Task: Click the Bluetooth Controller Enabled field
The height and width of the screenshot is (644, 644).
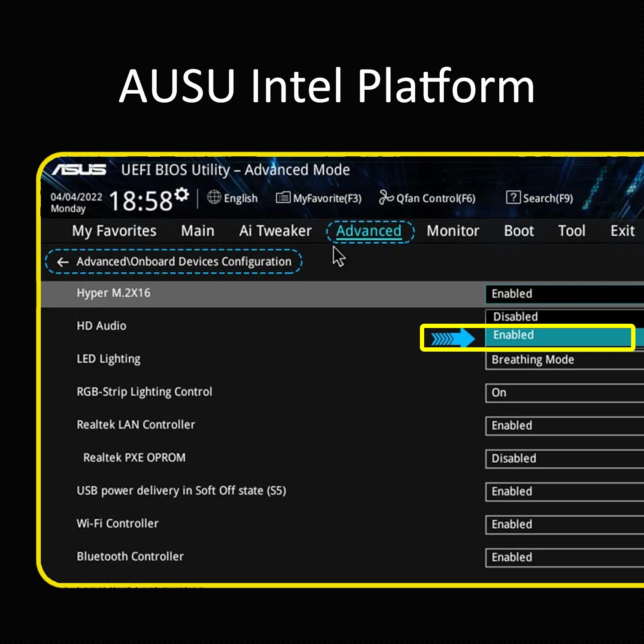Action: [x=565, y=558]
